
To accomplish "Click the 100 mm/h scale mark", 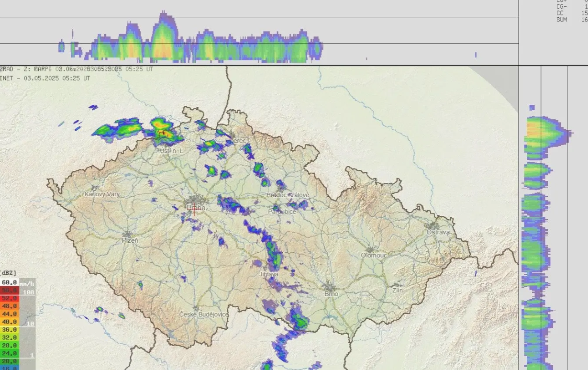I will coord(29,292).
